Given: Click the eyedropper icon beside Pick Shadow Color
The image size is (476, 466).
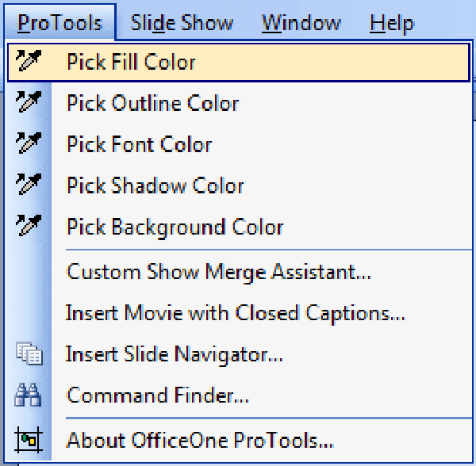Looking at the screenshot, I should point(29,185).
